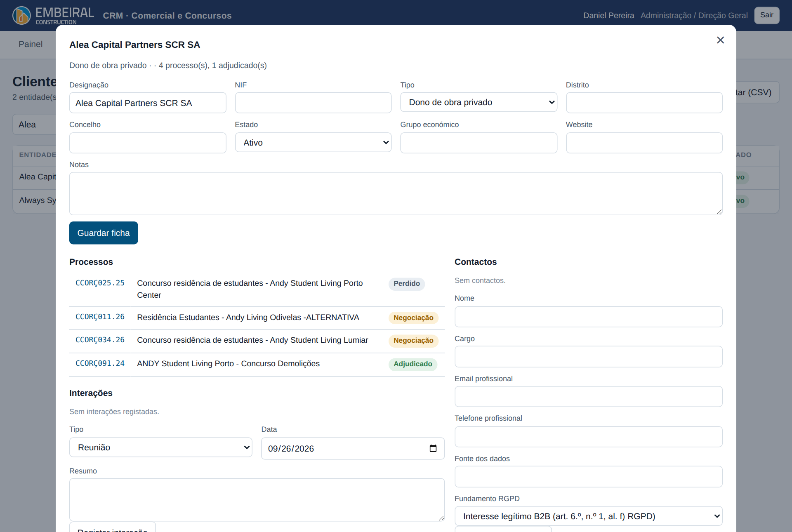Viewport: 792px width, 532px height.
Task: Click 'Residência Estudantes - Andy Living Odivelas -ALTERNATIVA' text
Action: click(248, 317)
